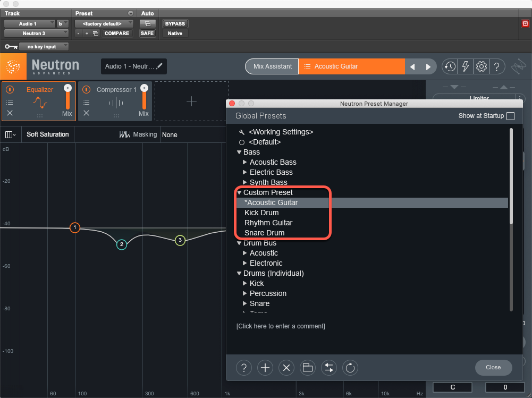Toggle Soft Saturation in equalizer
532x398 pixels.
(47, 134)
